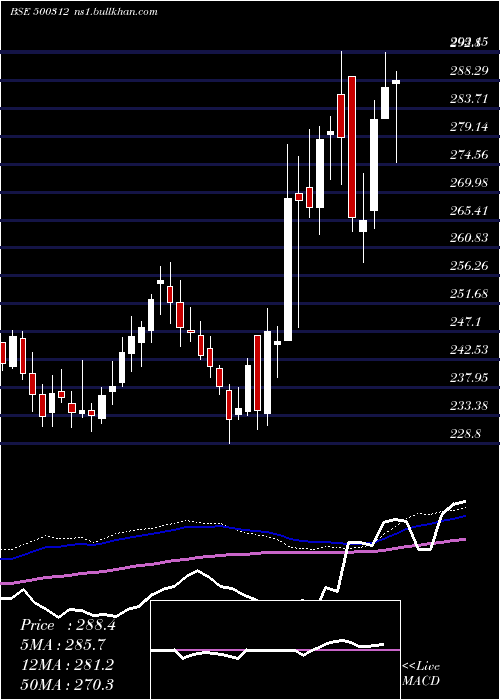Click the BSE 500312 chart title
500x700 pixels.
pyautogui.click(x=39, y=12)
